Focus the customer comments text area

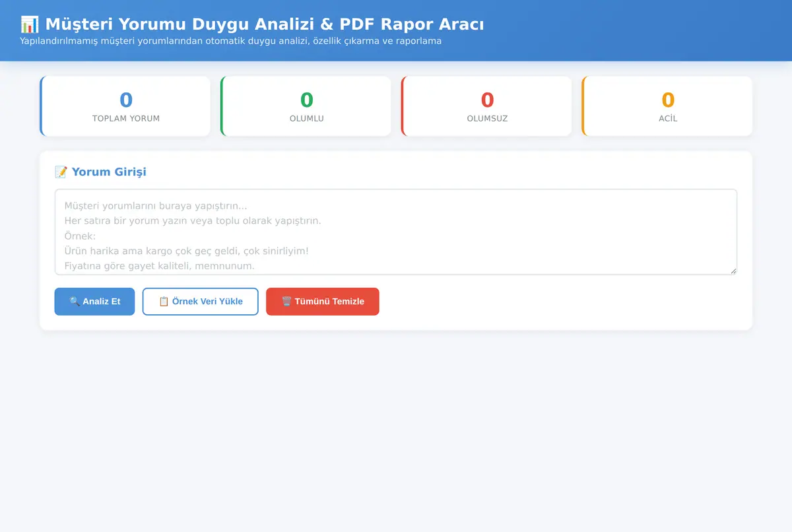click(396, 232)
